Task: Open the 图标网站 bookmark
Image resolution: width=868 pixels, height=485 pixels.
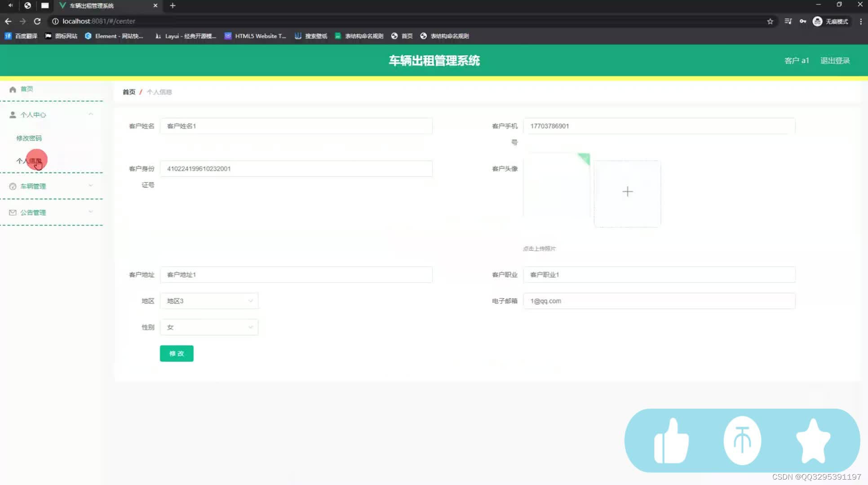Action: pos(62,36)
